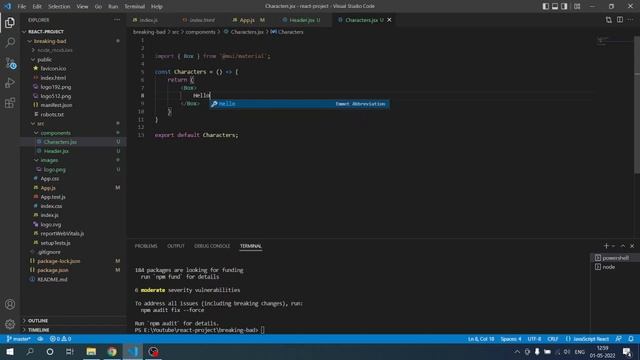Open Run and Debug view
Viewport: 640px width, 360px height.
(10, 83)
